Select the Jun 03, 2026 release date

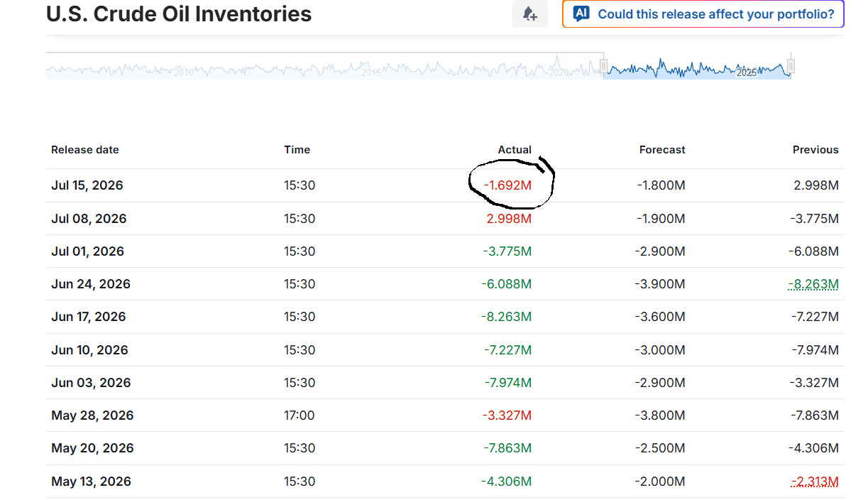coord(91,383)
